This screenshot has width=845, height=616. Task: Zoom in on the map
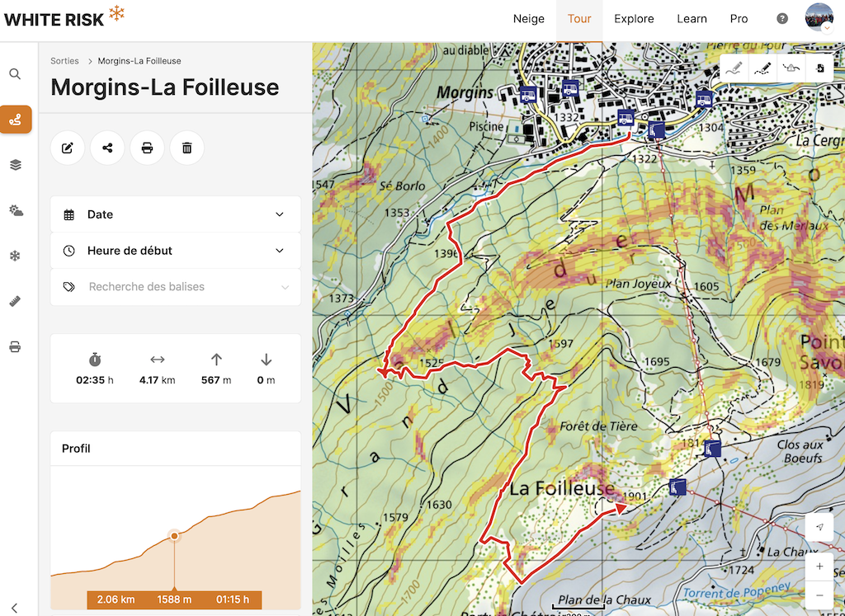click(819, 567)
